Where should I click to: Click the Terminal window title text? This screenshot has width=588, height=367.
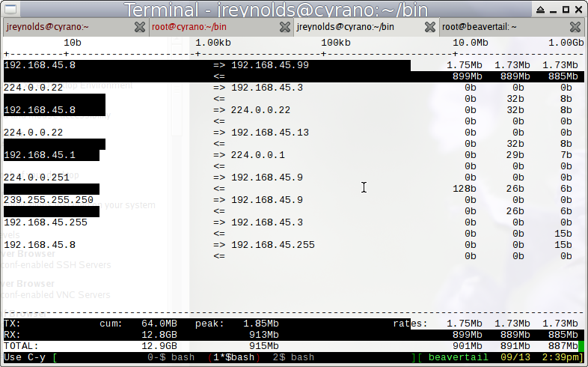tap(293, 9)
